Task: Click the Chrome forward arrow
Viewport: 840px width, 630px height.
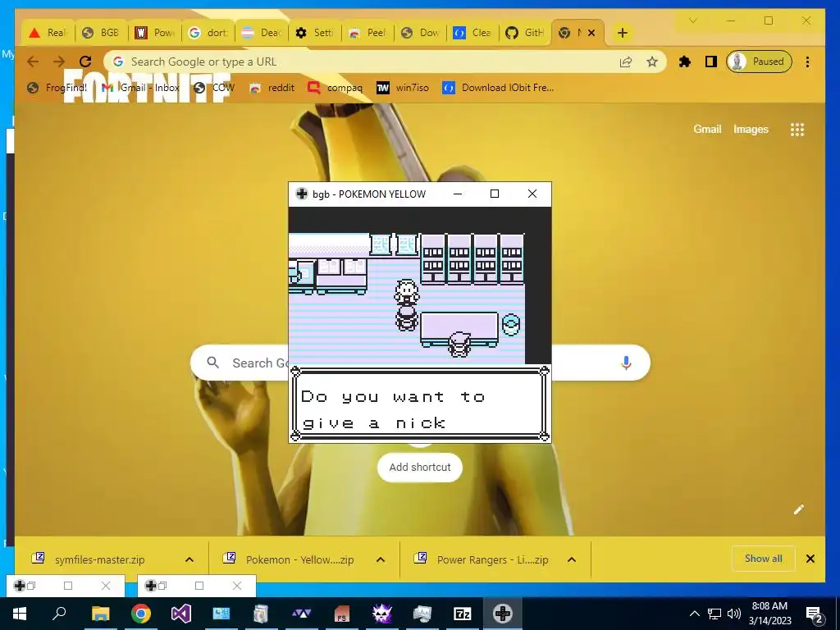Action: tap(59, 62)
